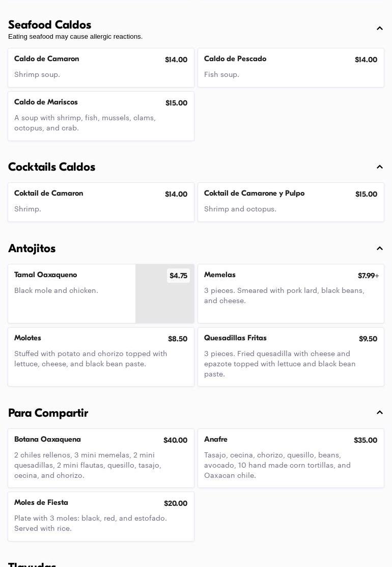Open Coktail de Camarone y Pulpo
The height and width of the screenshot is (567, 392).
click(x=291, y=202)
